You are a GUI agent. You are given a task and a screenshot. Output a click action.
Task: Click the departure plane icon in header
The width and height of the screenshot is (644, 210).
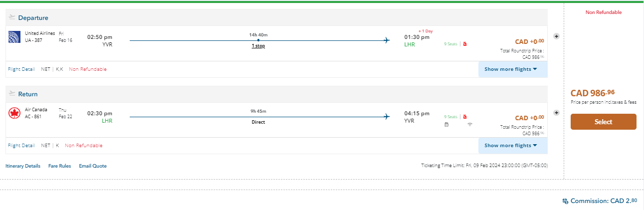12,17
